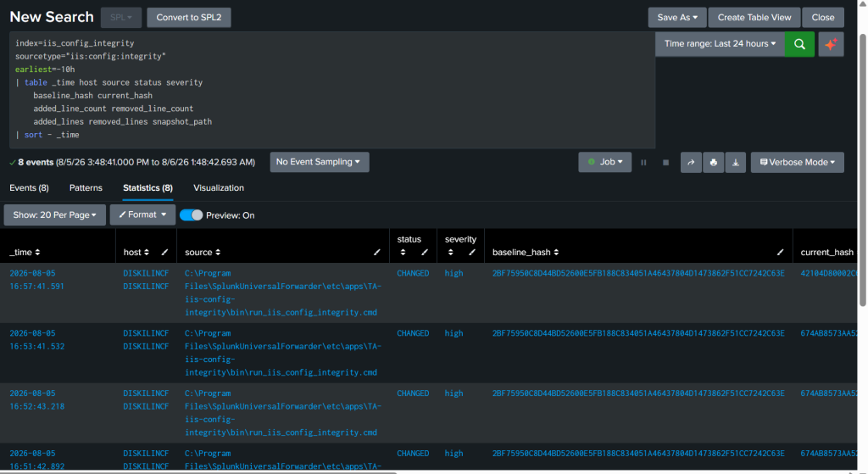
Task: Open the Verbose Mode dropdown
Action: (x=797, y=162)
